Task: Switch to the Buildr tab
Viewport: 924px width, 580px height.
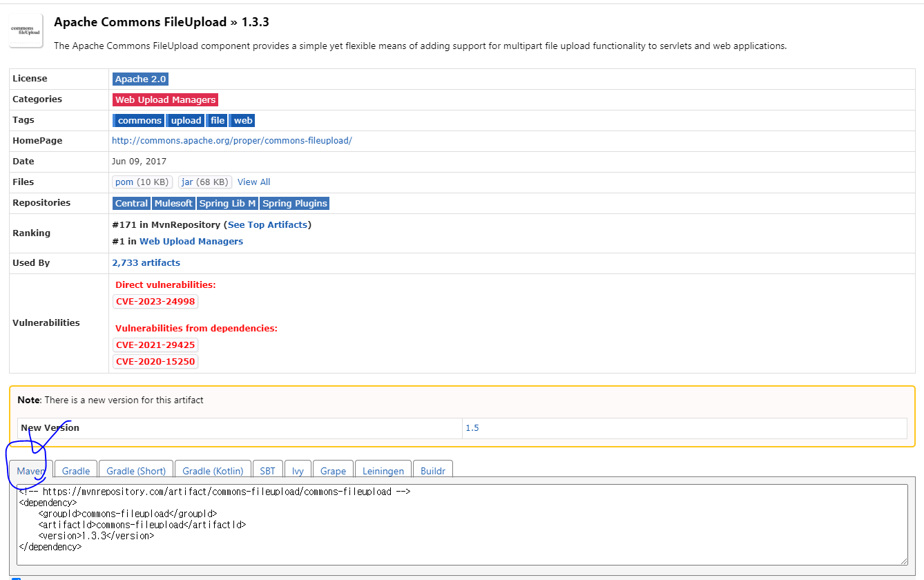Action: click(433, 471)
